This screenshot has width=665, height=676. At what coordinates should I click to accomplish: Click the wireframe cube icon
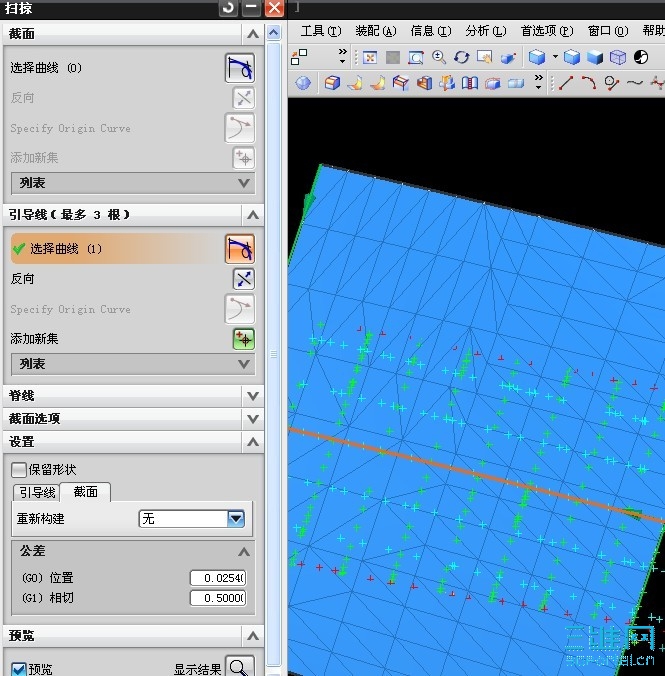click(618, 57)
